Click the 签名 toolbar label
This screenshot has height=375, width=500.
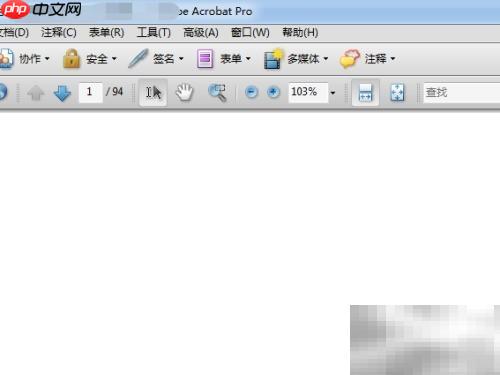point(164,59)
